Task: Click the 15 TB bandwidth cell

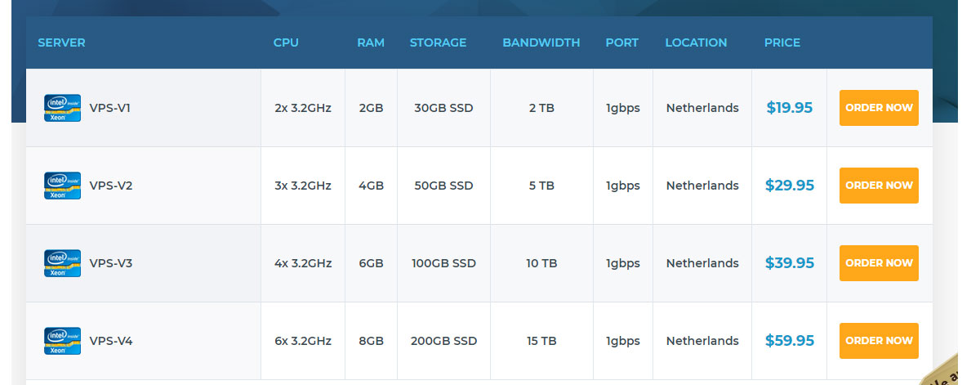Action: tap(541, 341)
